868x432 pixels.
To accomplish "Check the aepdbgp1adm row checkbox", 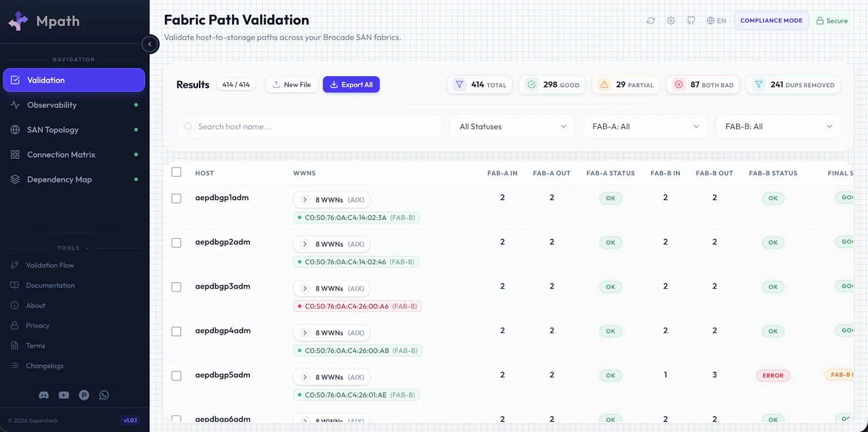I will (176, 198).
